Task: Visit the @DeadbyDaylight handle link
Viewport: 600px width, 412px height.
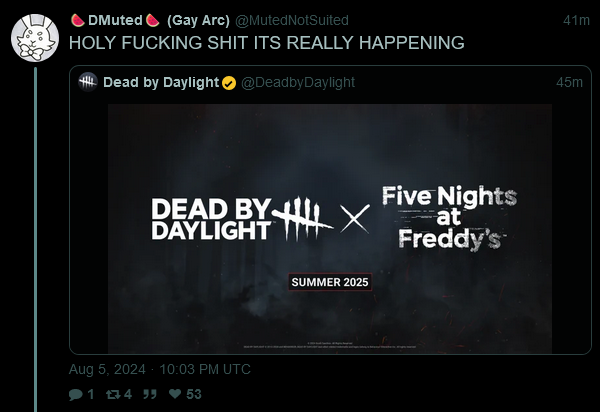Action: 298,82
